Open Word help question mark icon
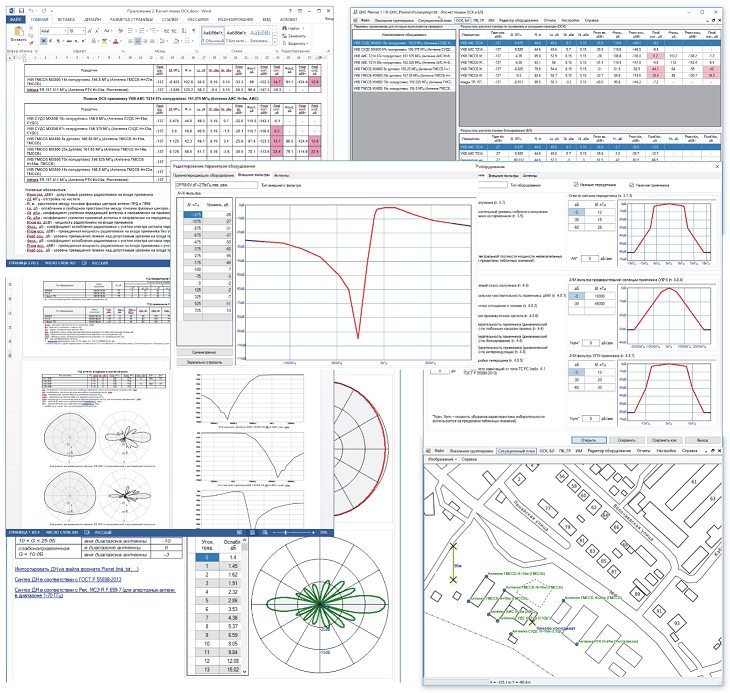 coord(291,11)
